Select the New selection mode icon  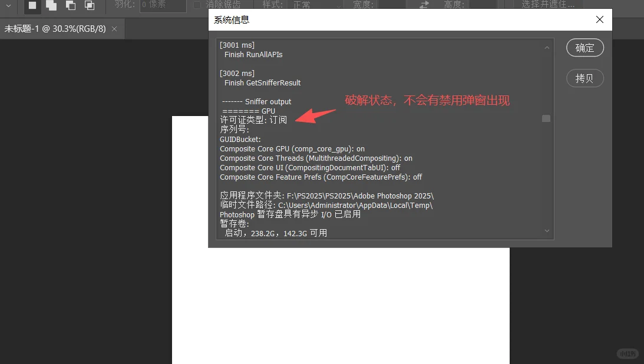(x=32, y=6)
